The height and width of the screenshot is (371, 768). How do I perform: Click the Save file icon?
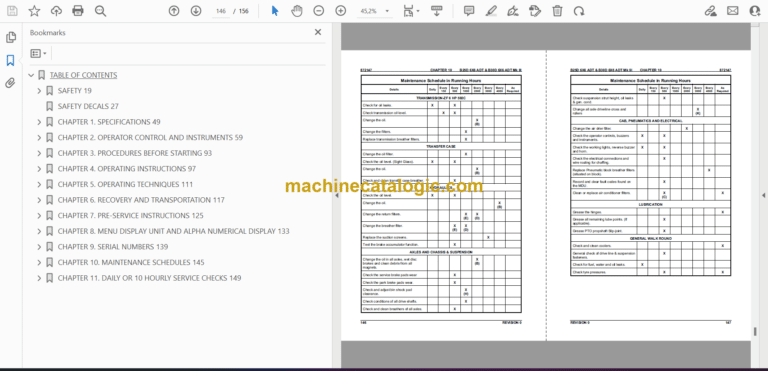click(12, 11)
